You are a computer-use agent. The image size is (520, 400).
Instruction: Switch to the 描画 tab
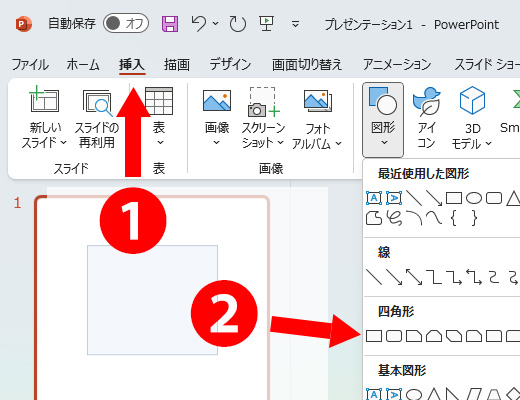pyautogui.click(x=177, y=64)
